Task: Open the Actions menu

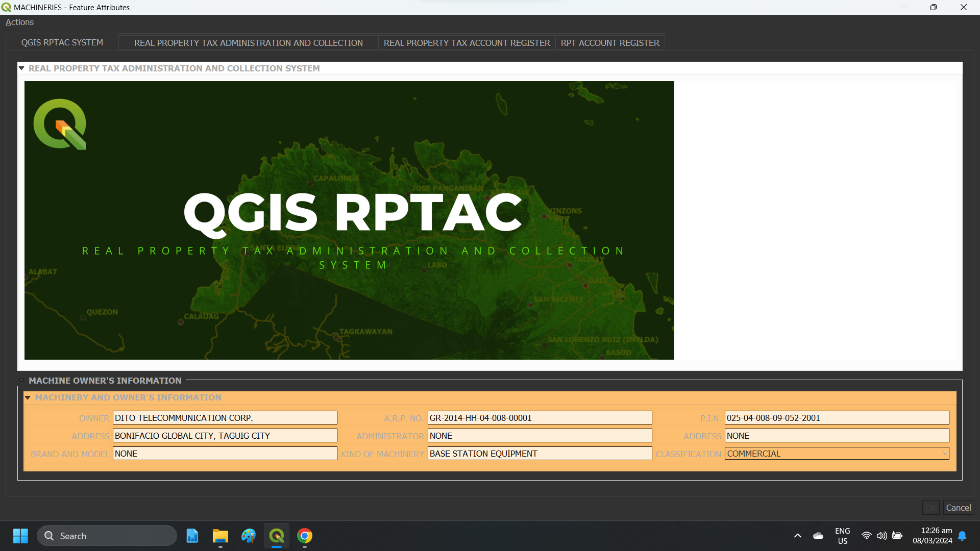Action: (19, 22)
